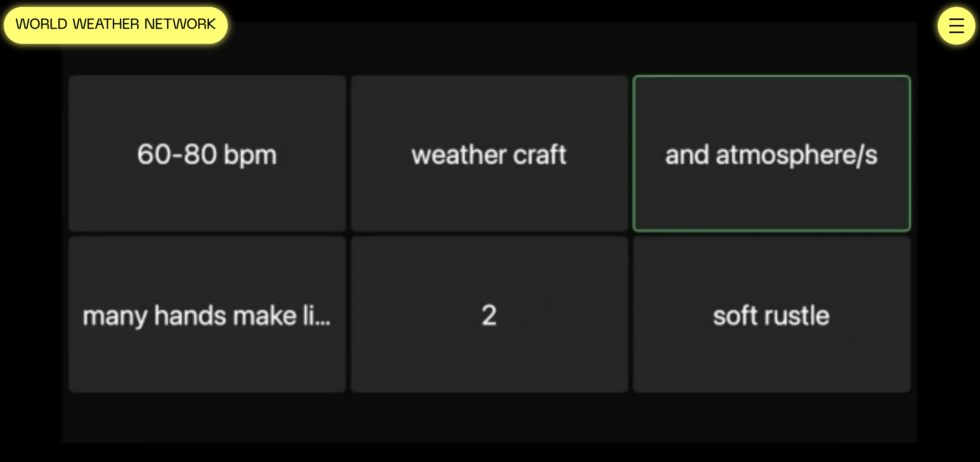Click the number 2 in bottom row
980x462 pixels.
coord(489,316)
